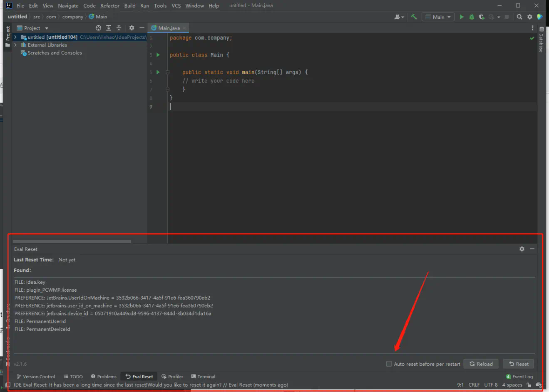Start debugging with the green bug icon
The width and height of the screenshot is (549, 392).
tap(472, 17)
